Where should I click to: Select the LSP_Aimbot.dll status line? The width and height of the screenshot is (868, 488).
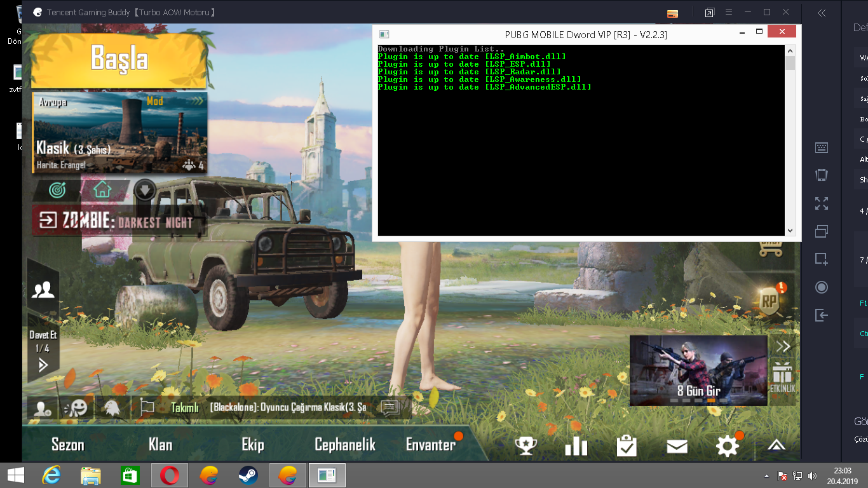tap(471, 57)
